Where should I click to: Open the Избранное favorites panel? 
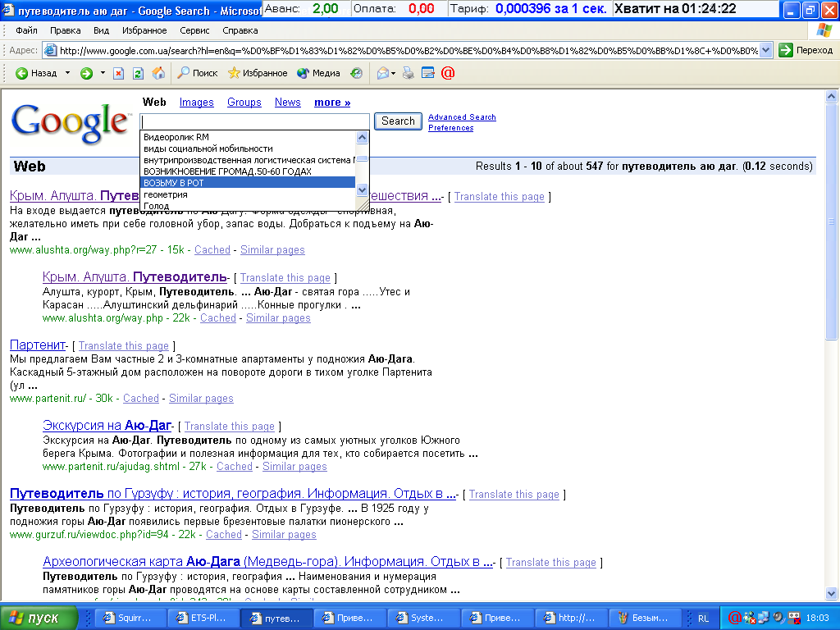pos(258,73)
